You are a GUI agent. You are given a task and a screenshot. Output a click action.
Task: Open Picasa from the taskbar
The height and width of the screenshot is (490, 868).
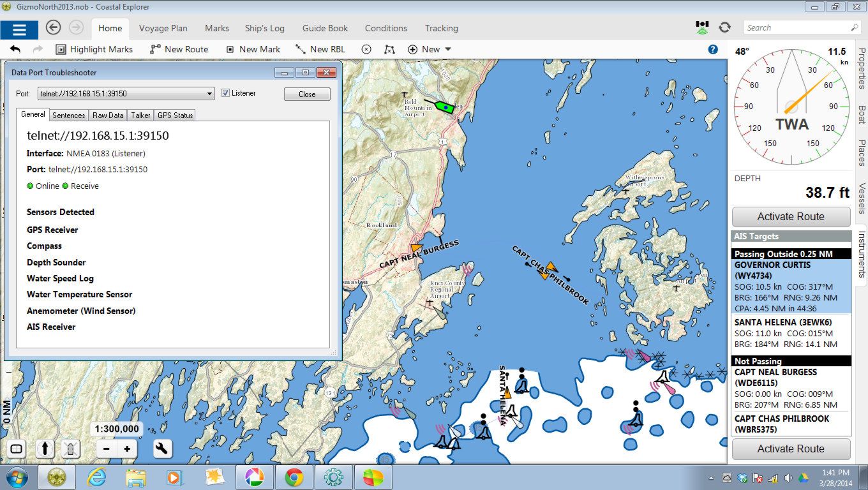click(254, 477)
